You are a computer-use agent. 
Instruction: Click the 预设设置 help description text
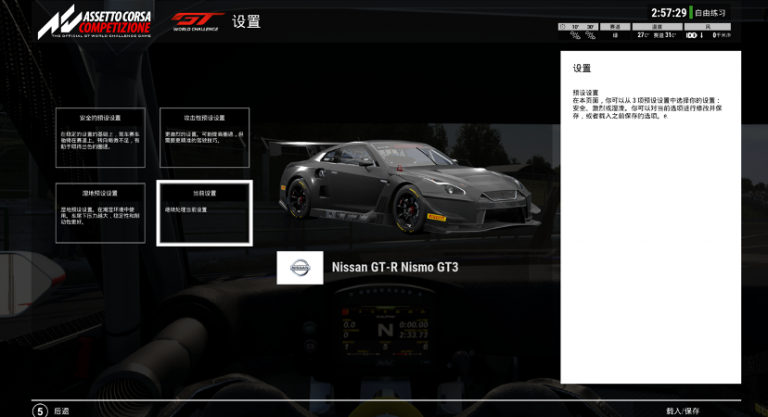647,104
